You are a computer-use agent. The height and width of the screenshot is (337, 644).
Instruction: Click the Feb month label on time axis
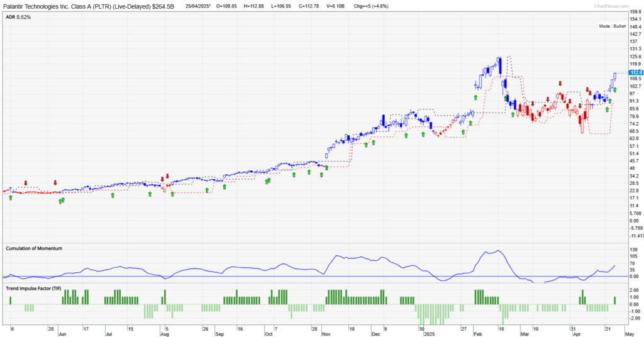point(477,334)
